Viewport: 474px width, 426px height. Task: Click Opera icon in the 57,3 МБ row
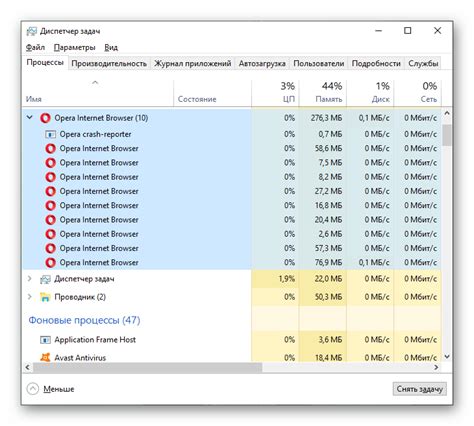point(50,248)
